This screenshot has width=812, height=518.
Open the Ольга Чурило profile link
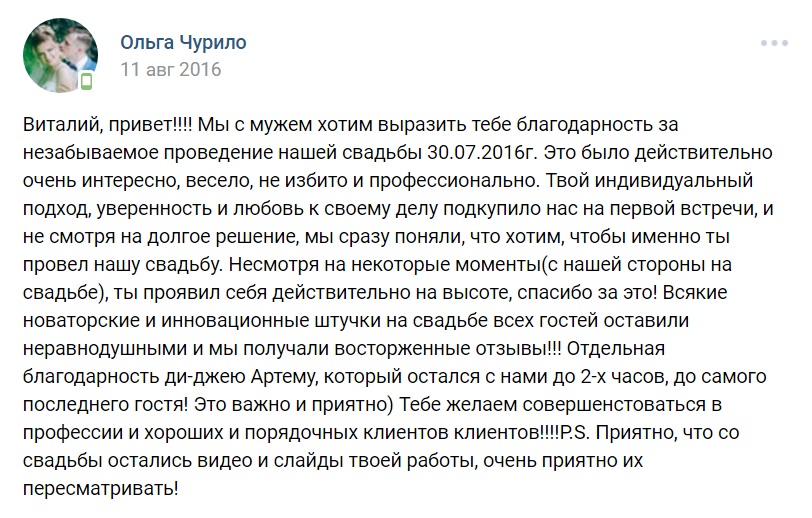[x=183, y=42]
